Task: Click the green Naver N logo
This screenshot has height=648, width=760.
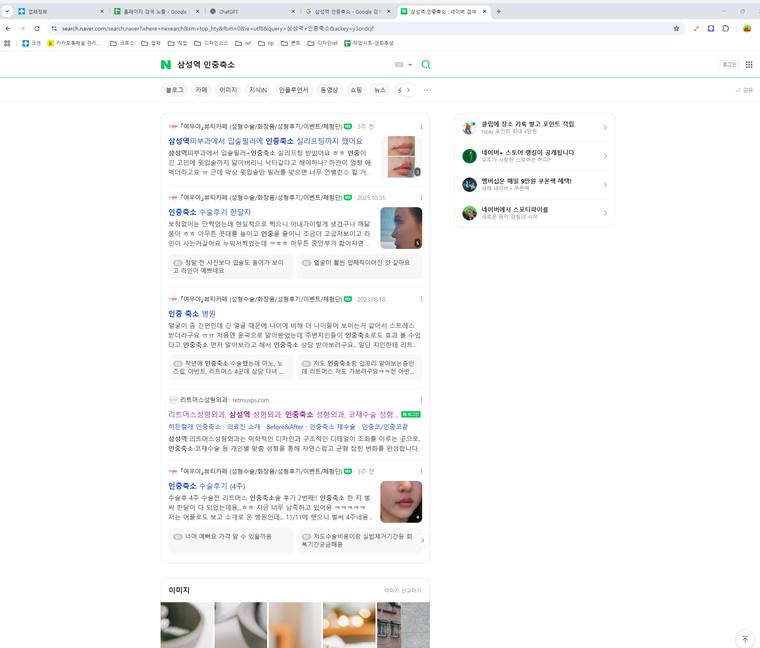Action: (x=166, y=64)
